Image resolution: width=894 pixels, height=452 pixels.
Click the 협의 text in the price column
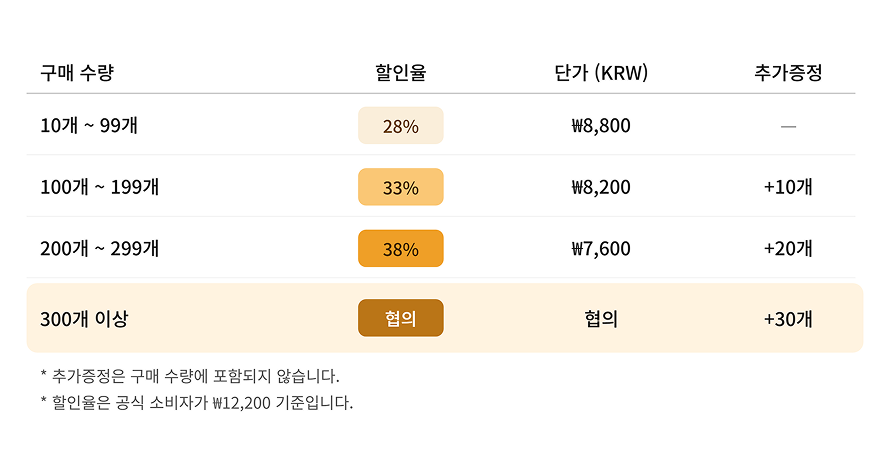tap(600, 319)
